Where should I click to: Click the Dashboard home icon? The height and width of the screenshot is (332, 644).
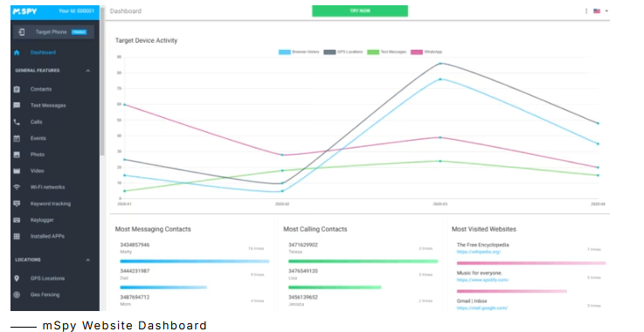coord(17,52)
